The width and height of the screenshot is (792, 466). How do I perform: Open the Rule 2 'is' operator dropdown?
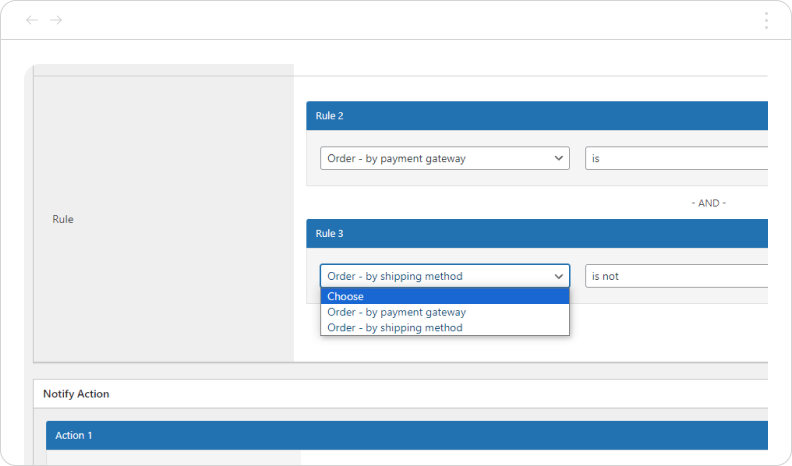[x=676, y=158]
